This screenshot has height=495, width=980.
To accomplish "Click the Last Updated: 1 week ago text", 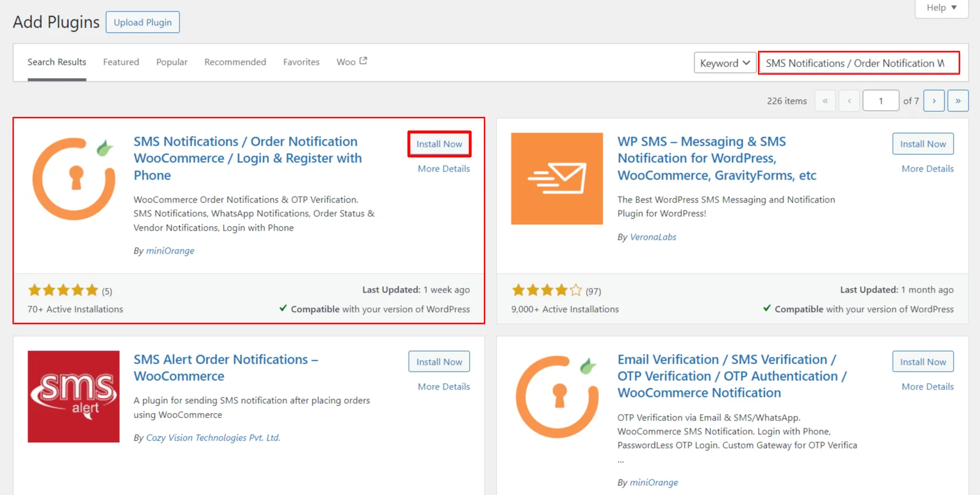I will coord(416,290).
